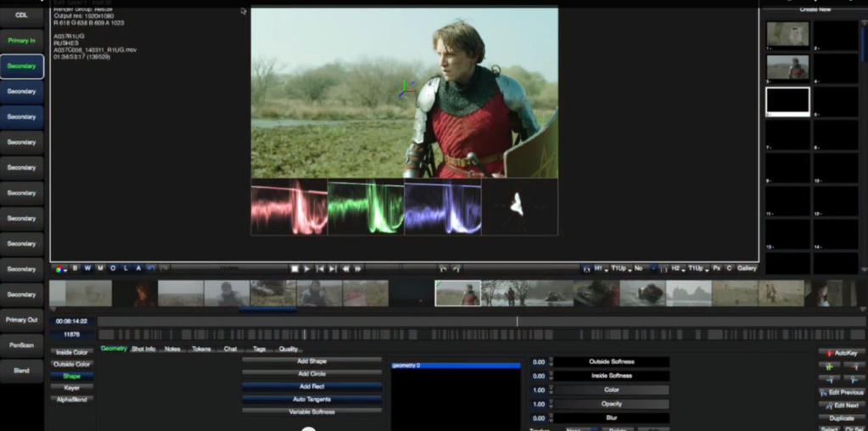The image size is (868, 431).
Task: Toggle the O view button
Action: (x=113, y=268)
